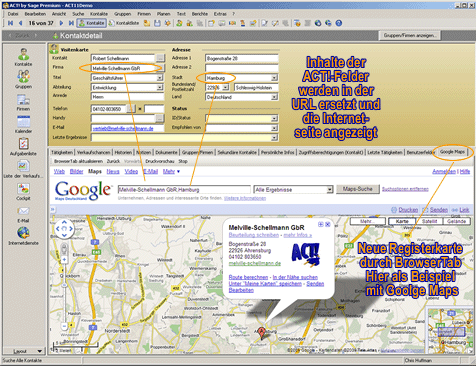The width and height of the screenshot is (476, 366).
Task: Switch map to Satellit view
Action: tap(429, 221)
